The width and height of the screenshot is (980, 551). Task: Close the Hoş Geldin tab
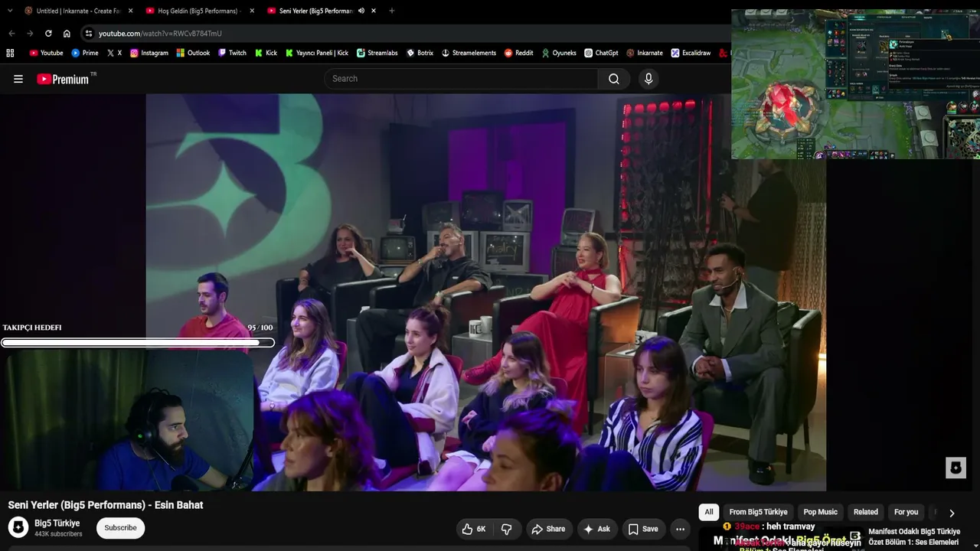coord(252,11)
